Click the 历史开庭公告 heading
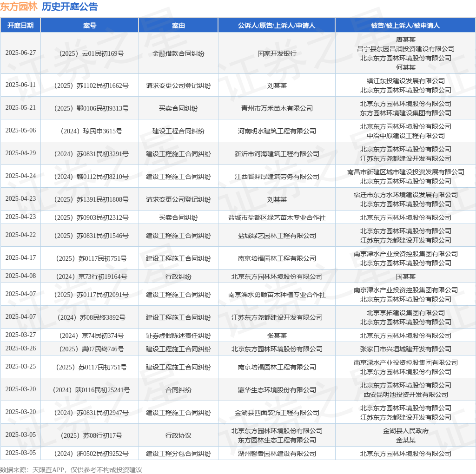476x474 pixels. tap(70, 7)
